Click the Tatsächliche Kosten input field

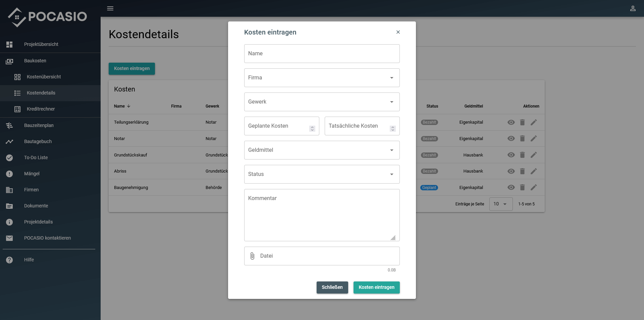click(362, 126)
